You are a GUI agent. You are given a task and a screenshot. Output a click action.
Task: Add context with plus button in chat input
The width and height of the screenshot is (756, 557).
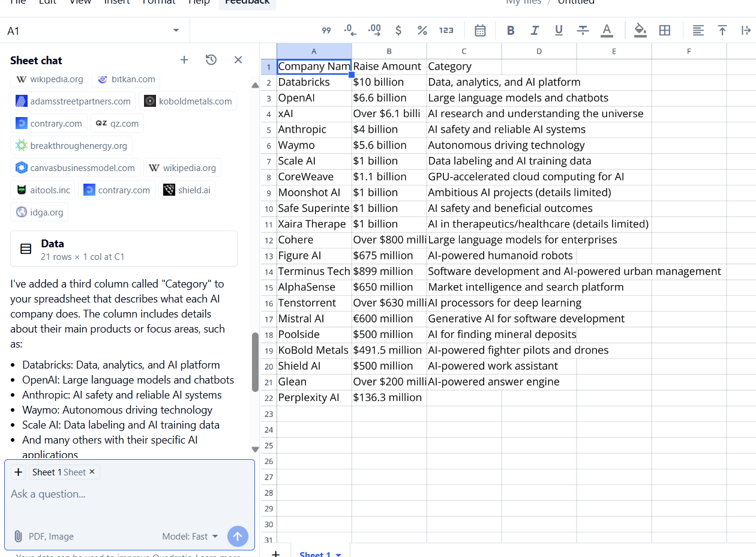pyautogui.click(x=18, y=472)
